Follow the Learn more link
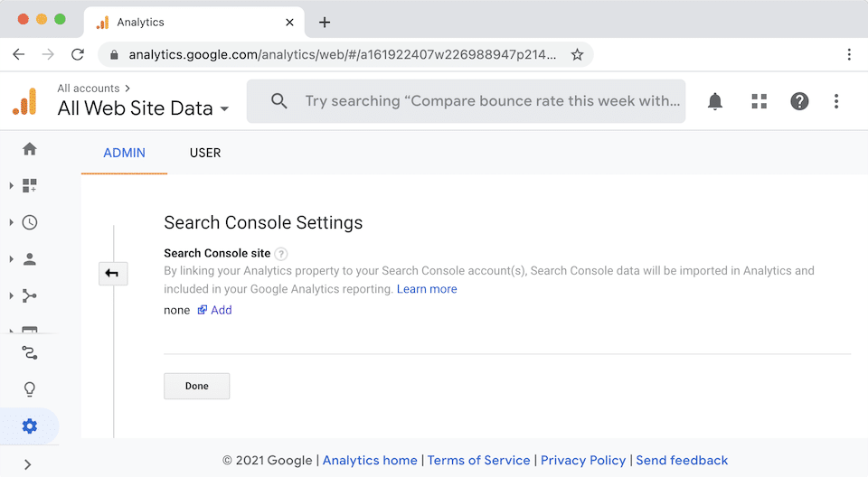The width and height of the screenshot is (868, 477). click(x=427, y=289)
